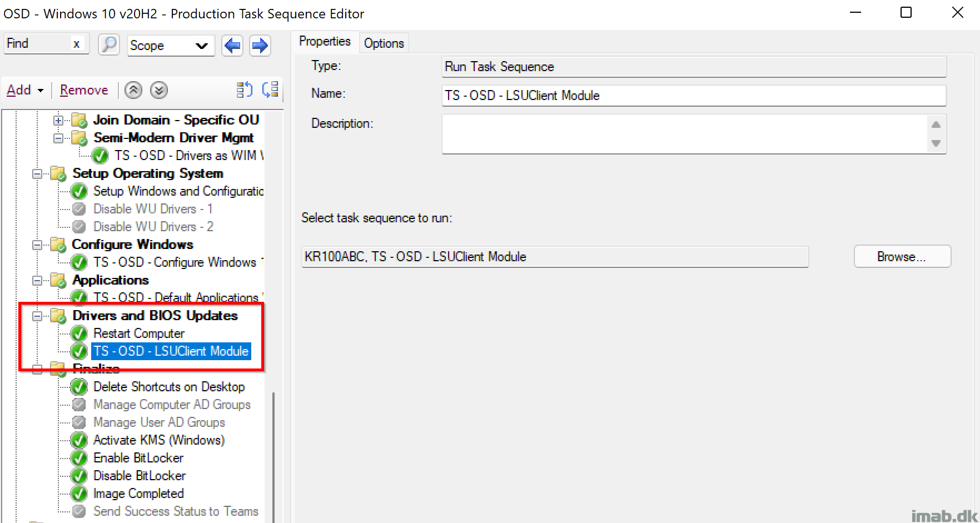Click disabled gray icon beside Manage User AD Groups
Viewport: 980px width, 523px height.
79,422
